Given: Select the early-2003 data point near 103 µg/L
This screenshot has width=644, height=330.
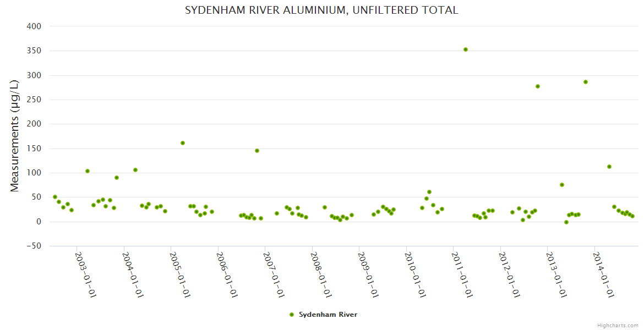Looking at the screenshot, I should click(88, 171).
